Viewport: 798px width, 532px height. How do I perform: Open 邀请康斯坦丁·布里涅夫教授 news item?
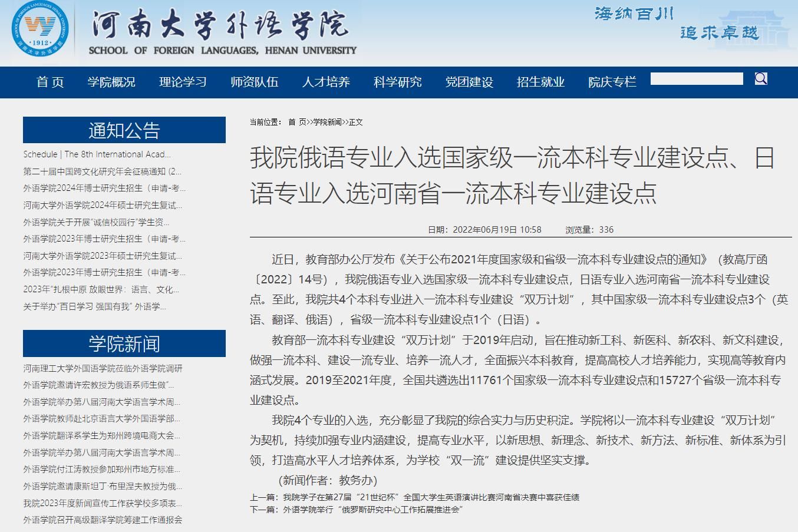(103, 486)
